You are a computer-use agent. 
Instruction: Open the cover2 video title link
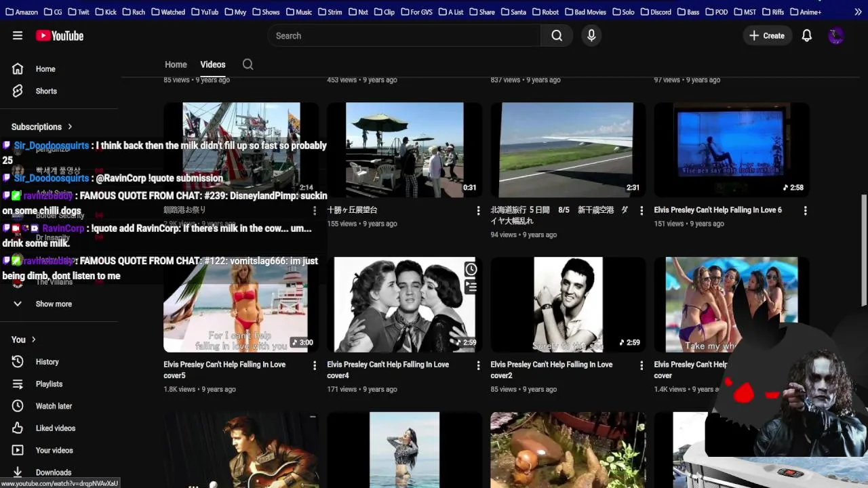551,370
